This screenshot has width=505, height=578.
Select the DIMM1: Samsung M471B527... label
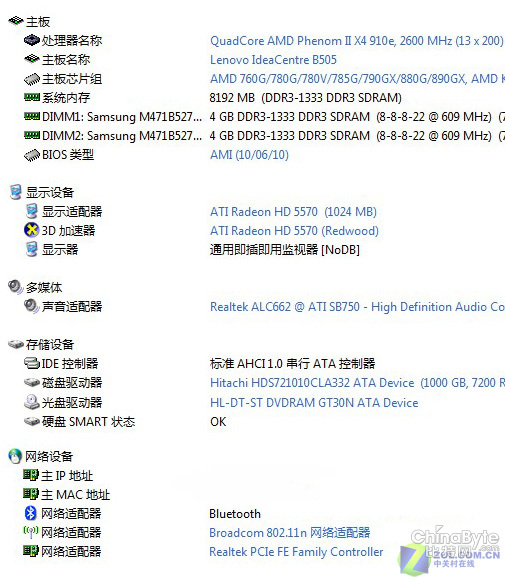pos(122,117)
